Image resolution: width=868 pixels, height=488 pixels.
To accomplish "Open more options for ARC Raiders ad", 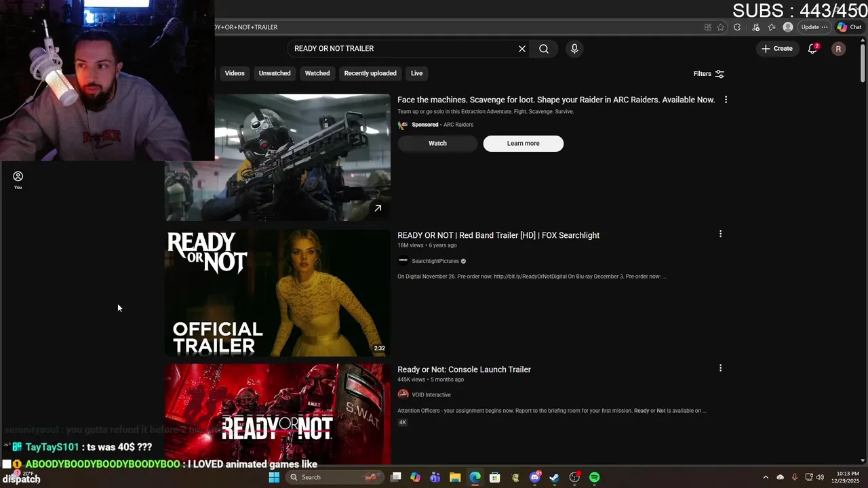I will [x=726, y=100].
